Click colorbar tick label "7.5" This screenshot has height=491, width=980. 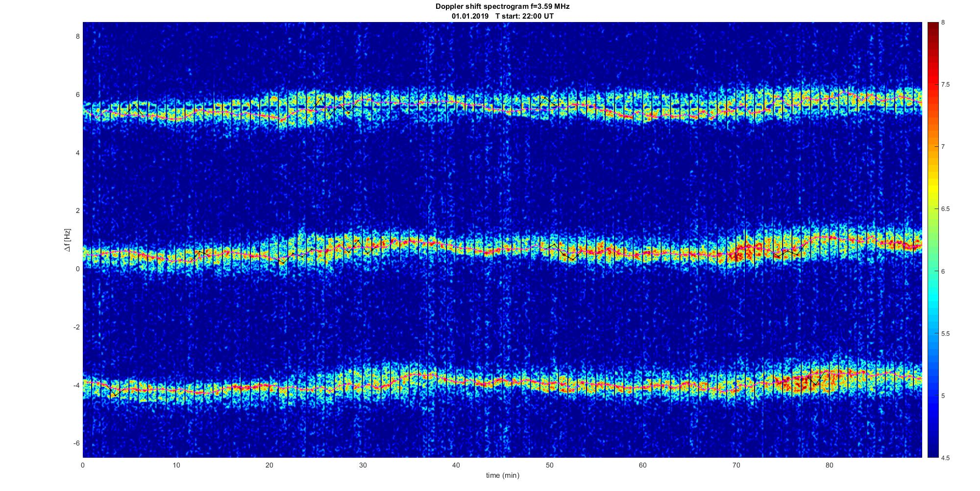point(946,85)
